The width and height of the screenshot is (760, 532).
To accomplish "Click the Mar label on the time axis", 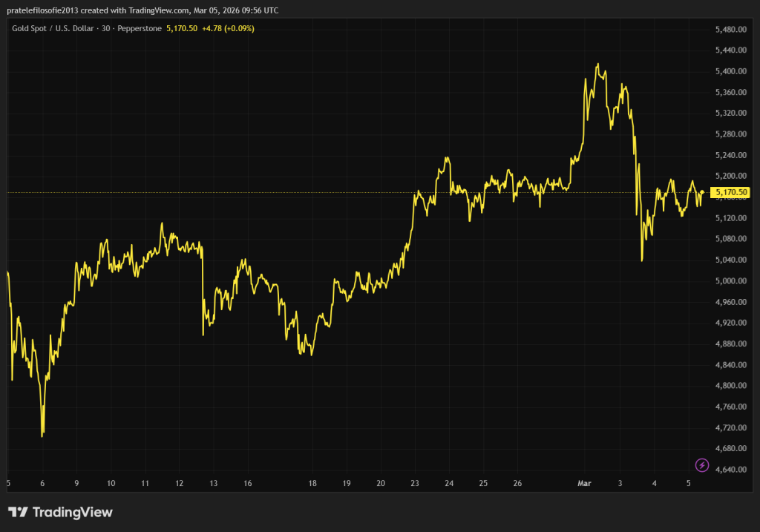I will pyautogui.click(x=585, y=484).
